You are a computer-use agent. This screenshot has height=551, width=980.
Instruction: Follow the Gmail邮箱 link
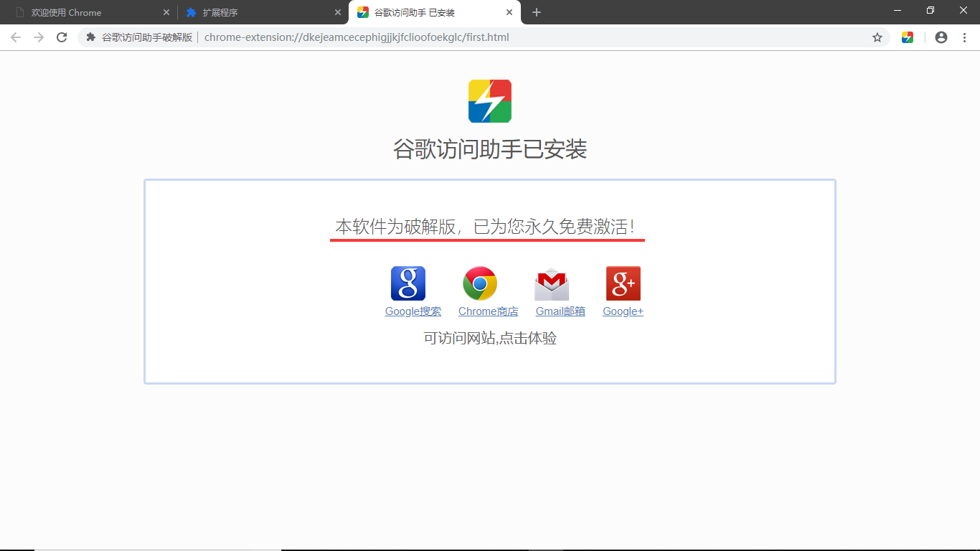[560, 311]
